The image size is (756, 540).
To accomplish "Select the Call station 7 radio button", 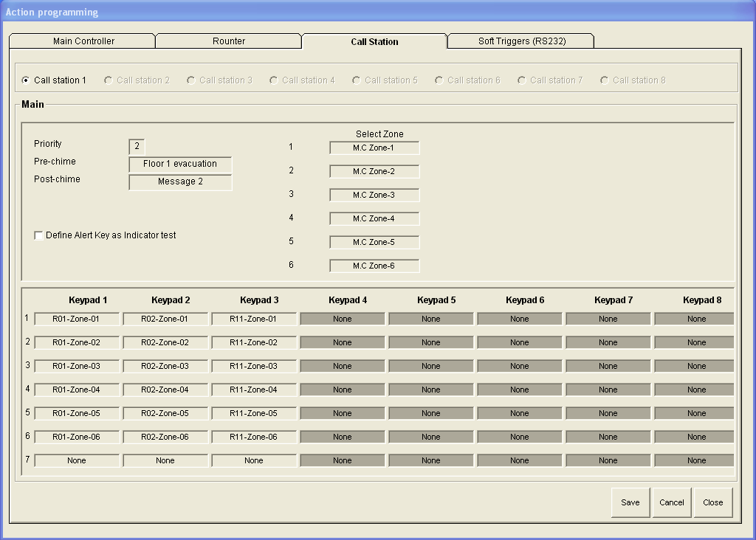I will (x=550, y=80).
